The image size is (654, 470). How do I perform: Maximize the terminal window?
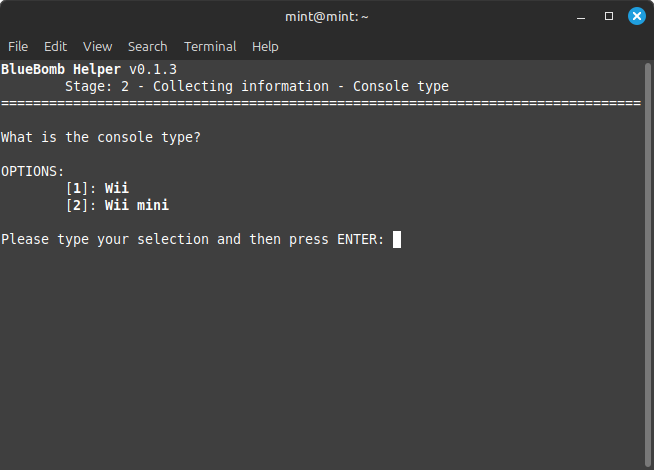click(609, 16)
